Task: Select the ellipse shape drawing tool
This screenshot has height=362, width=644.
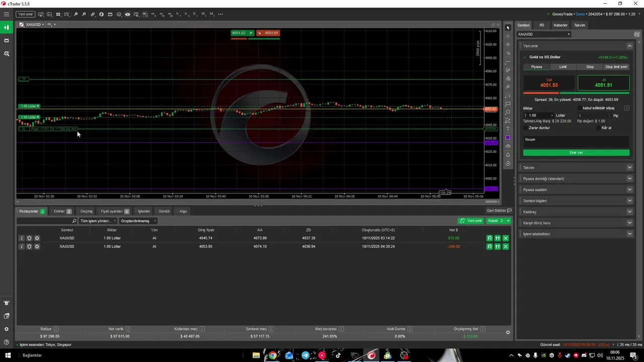Action: point(508,112)
